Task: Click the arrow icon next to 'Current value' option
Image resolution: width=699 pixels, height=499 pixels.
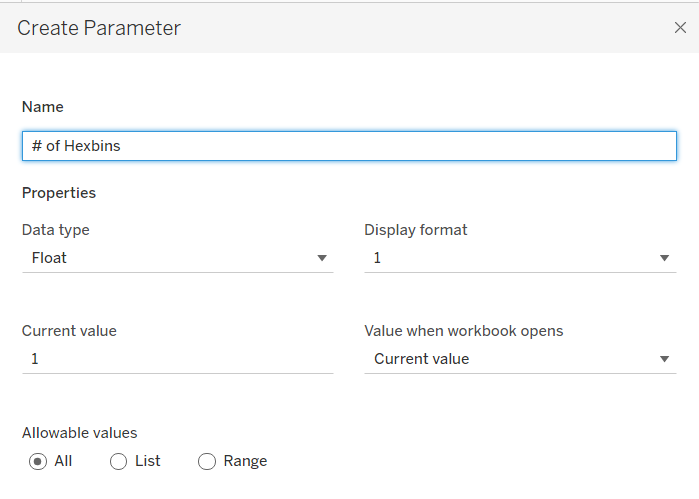Action: tap(664, 359)
